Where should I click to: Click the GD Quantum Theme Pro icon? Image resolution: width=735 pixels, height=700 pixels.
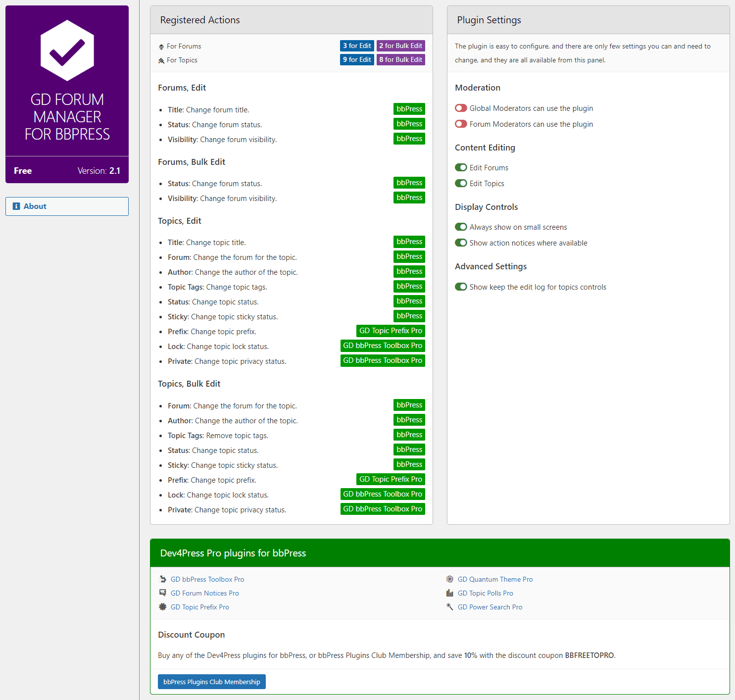(450, 579)
